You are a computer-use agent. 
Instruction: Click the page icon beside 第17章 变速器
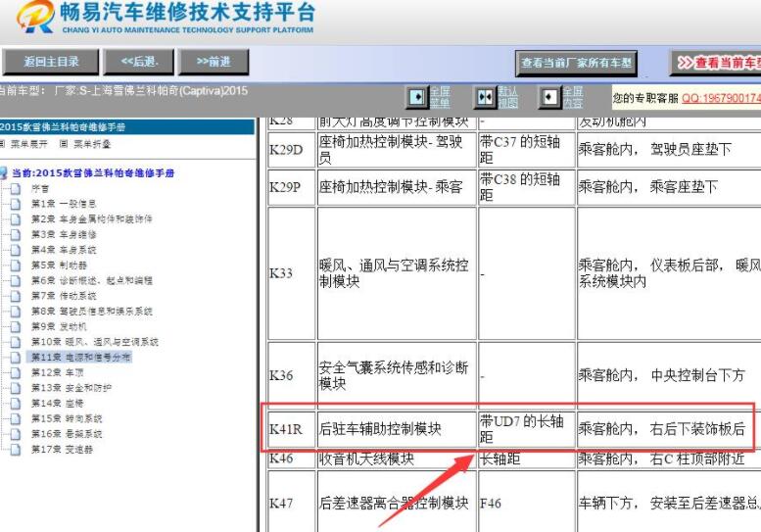16,450
